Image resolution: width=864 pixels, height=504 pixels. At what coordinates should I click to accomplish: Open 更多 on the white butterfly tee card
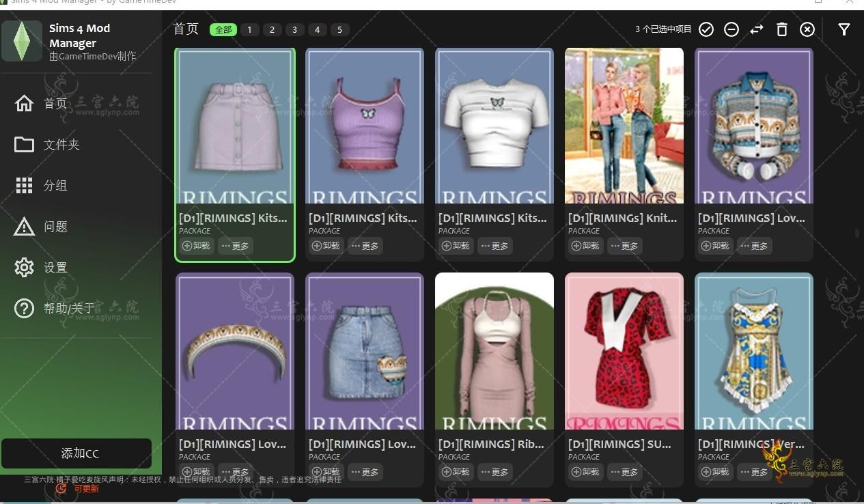tap(495, 246)
